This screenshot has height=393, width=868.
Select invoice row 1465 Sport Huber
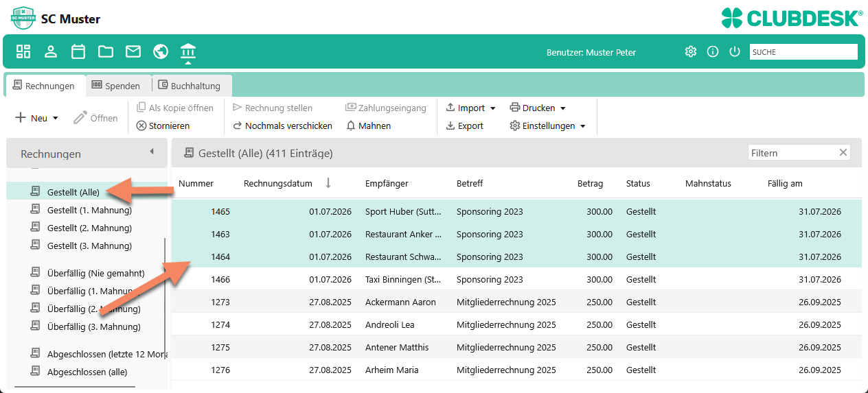516,211
